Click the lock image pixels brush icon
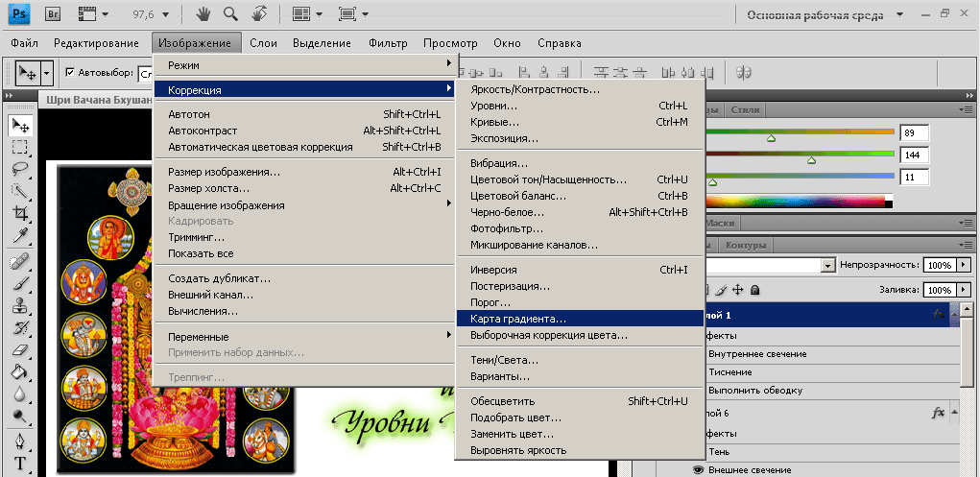 [721, 290]
